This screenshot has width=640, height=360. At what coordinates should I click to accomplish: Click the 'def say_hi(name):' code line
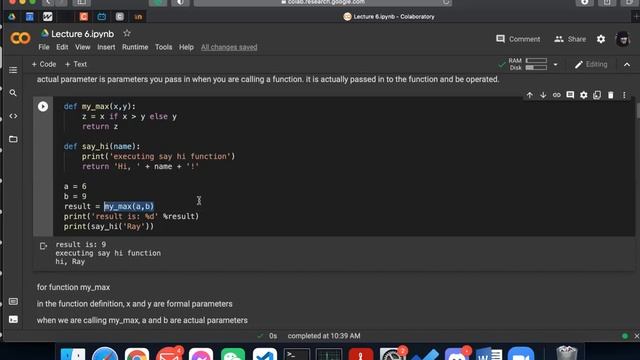coord(102,147)
